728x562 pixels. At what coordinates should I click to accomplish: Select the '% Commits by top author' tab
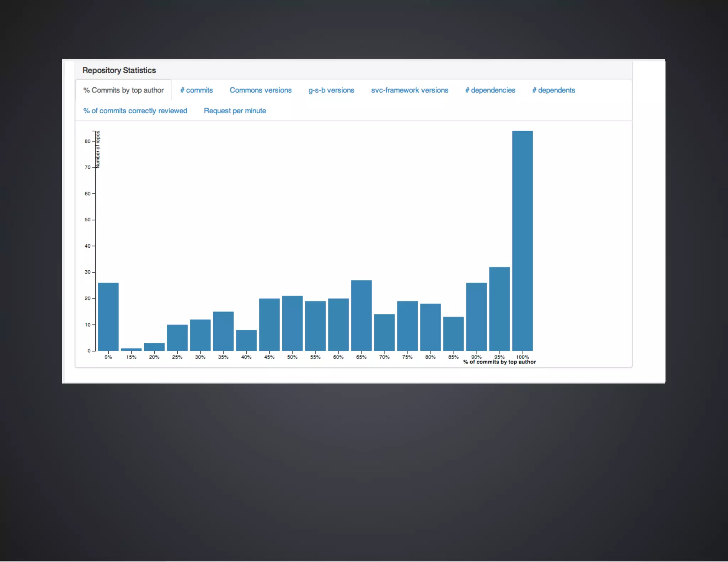[x=123, y=90]
